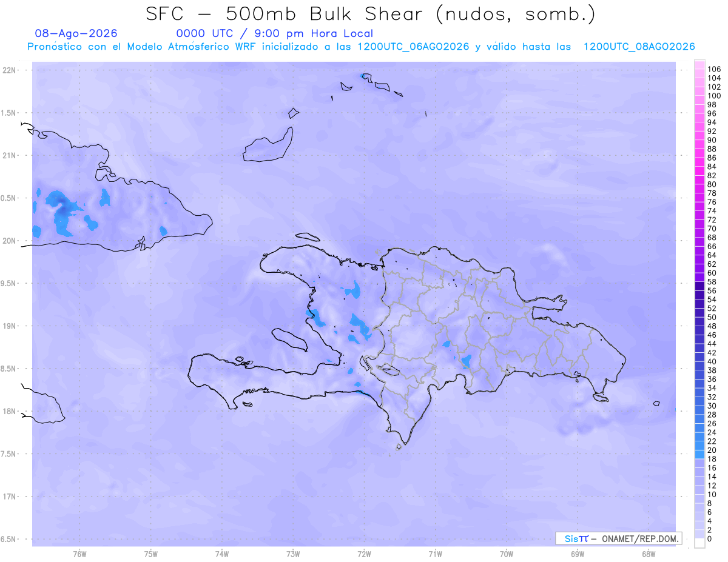Click the '100' value on the color scale

tap(714, 96)
